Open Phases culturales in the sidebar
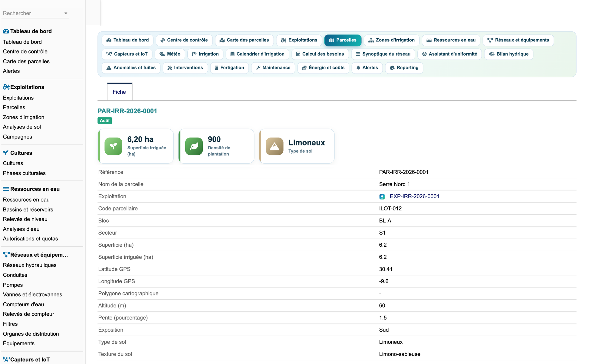 point(24,173)
